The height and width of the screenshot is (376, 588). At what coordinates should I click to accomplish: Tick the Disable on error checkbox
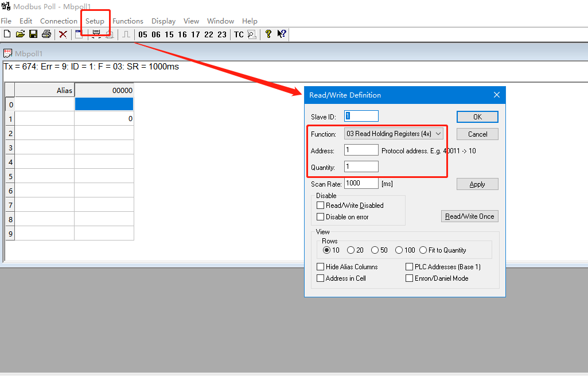coord(321,217)
